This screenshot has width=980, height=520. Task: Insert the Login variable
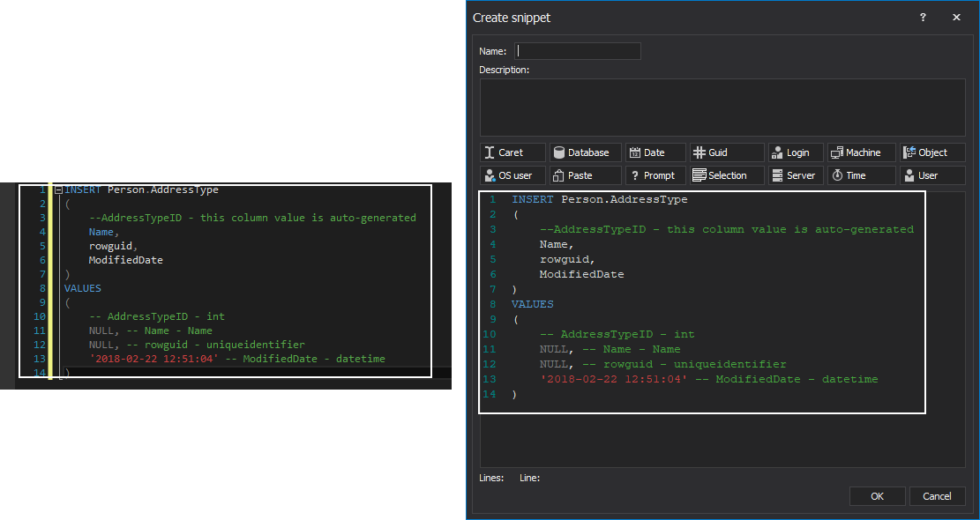[x=795, y=152]
